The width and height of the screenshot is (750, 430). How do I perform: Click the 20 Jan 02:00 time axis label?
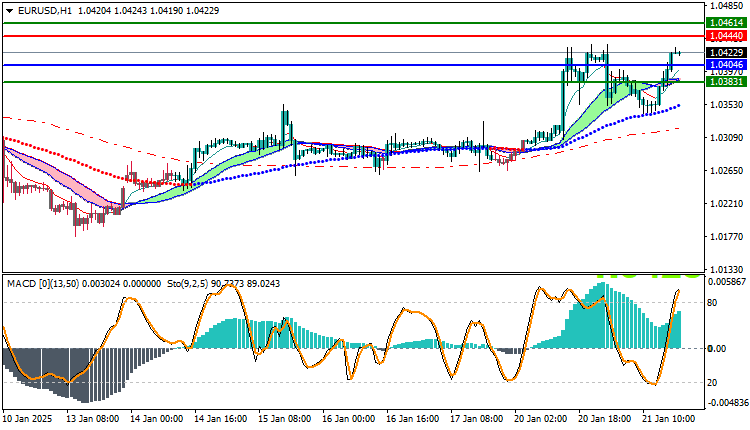(x=540, y=419)
